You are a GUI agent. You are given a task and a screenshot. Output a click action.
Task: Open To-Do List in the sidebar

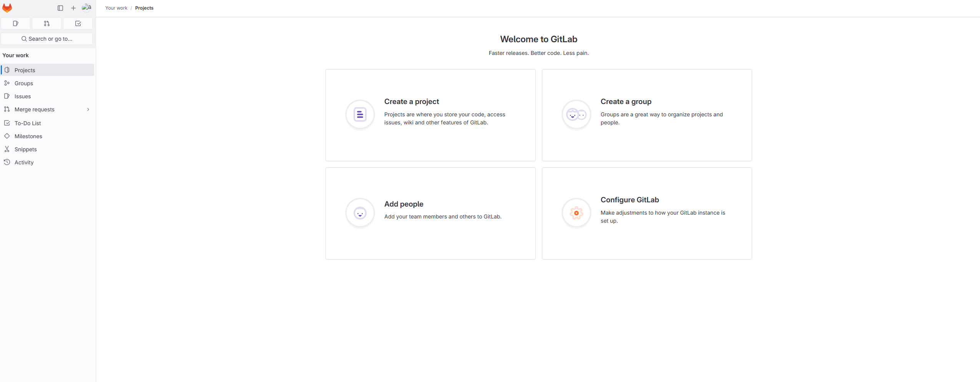[48, 123]
